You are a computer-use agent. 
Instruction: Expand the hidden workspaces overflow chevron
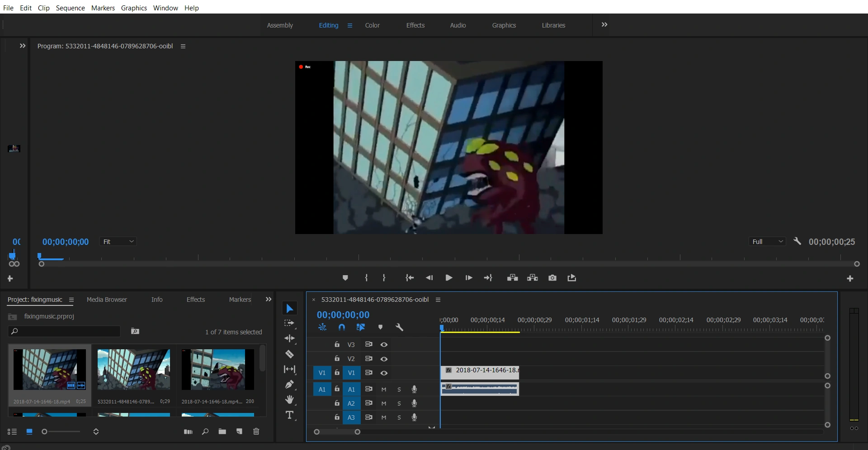pyautogui.click(x=604, y=25)
